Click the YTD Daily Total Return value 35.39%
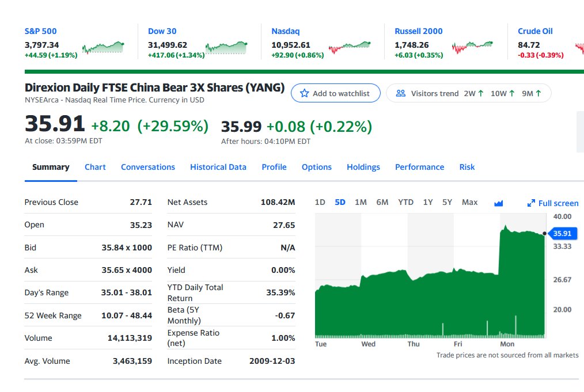Image resolution: width=584 pixels, height=392 pixels. pyautogui.click(x=280, y=292)
